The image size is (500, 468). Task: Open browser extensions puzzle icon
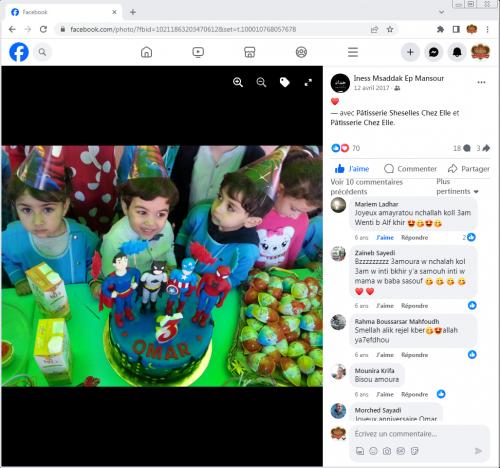coord(440,29)
